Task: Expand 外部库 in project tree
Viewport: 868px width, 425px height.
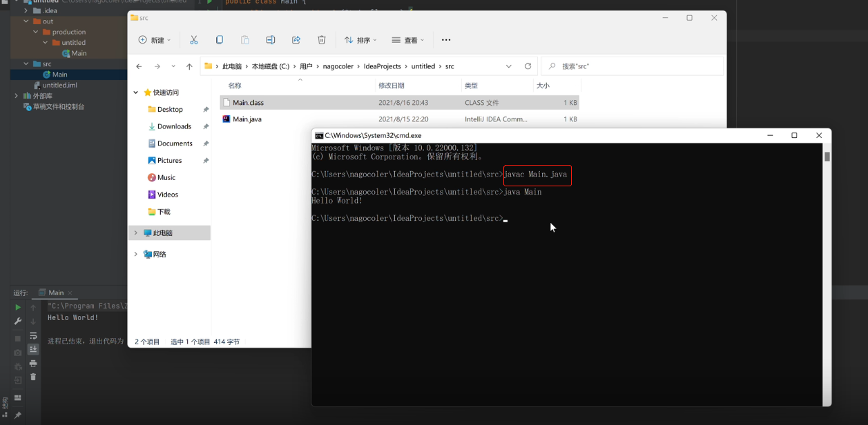Action: click(x=17, y=96)
